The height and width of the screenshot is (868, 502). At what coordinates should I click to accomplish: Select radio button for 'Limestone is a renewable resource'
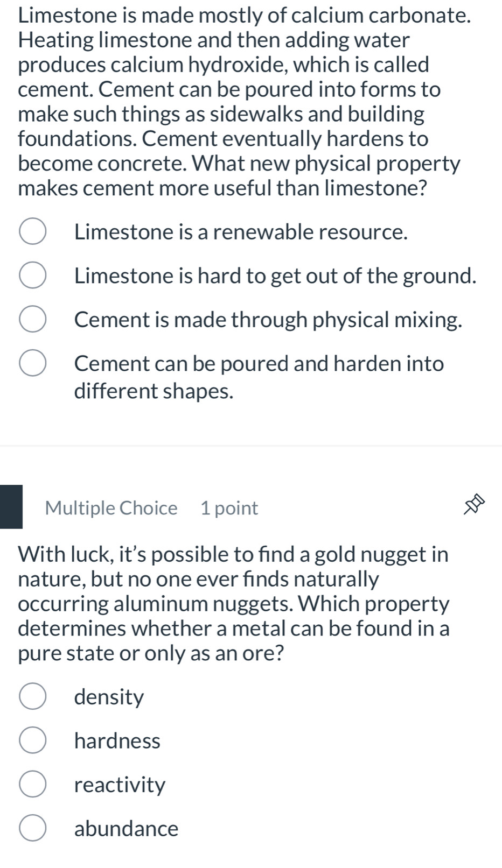[x=32, y=232]
